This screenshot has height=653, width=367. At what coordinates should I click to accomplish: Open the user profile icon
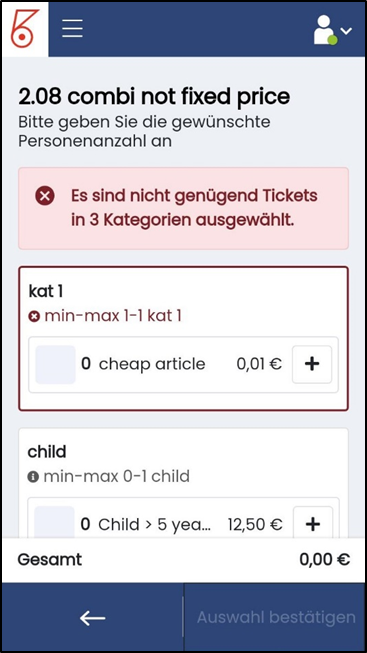click(325, 30)
